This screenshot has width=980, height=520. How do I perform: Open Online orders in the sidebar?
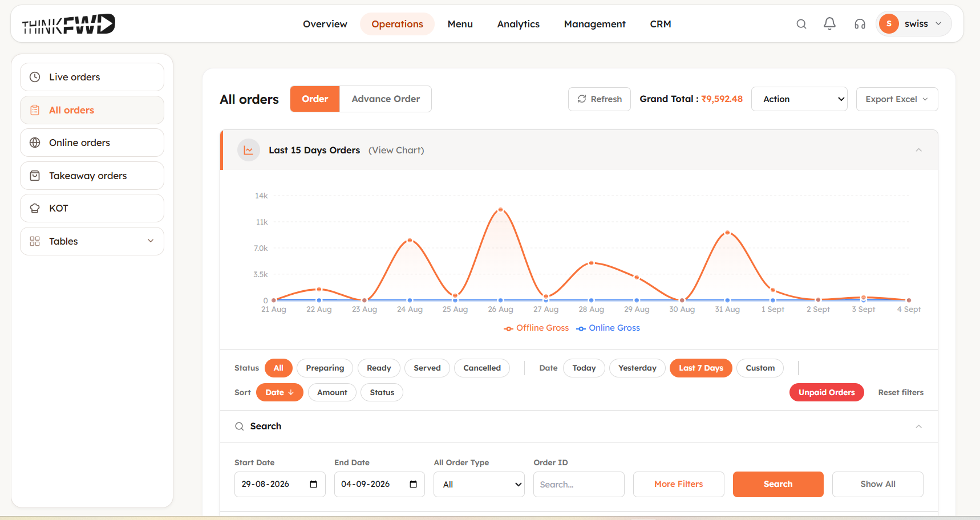(92, 143)
